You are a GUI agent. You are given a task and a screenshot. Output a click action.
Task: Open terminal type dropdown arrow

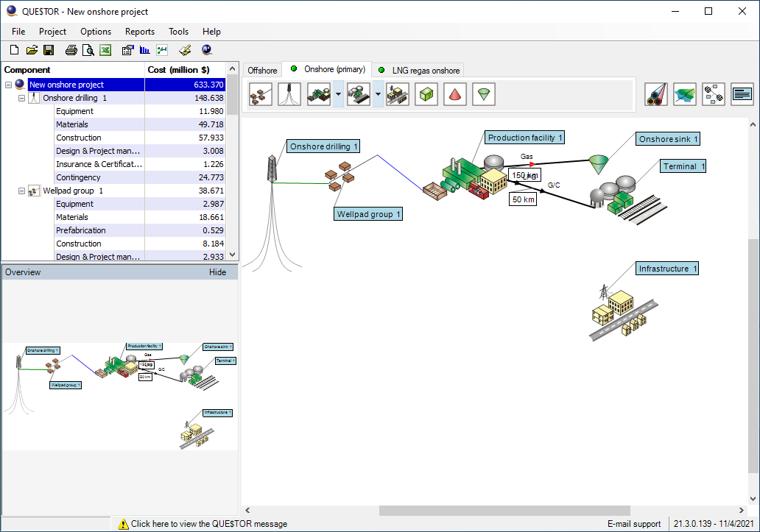point(378,94)
